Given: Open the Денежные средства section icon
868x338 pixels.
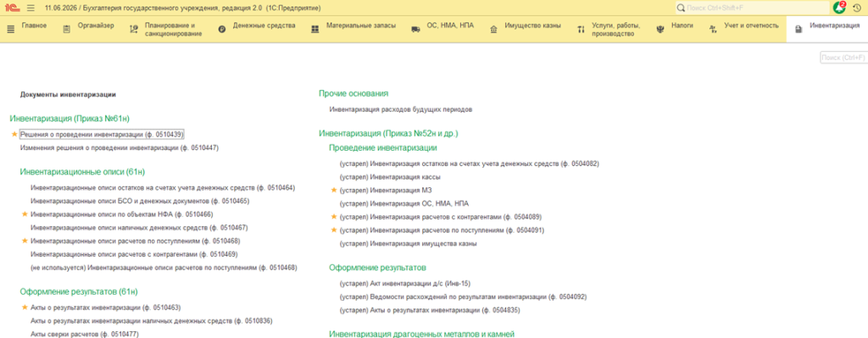Looking at the screenshot, I should (222, 30).
